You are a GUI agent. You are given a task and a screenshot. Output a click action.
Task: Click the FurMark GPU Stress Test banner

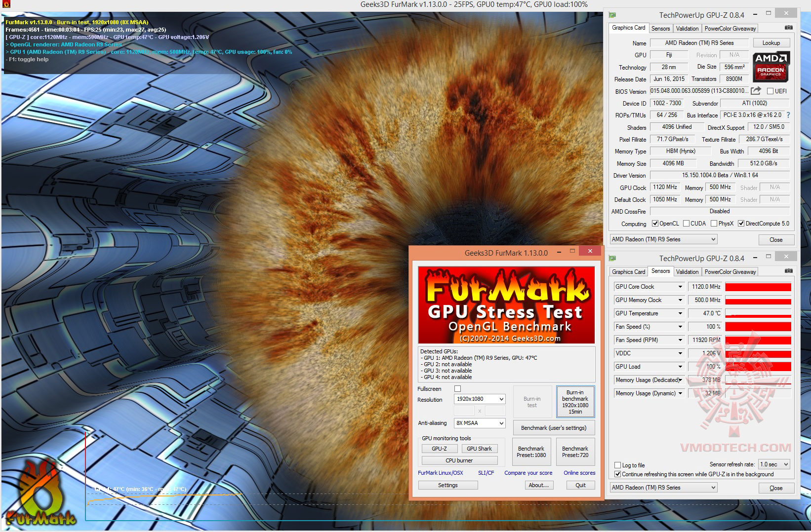[x=506, y=305]
